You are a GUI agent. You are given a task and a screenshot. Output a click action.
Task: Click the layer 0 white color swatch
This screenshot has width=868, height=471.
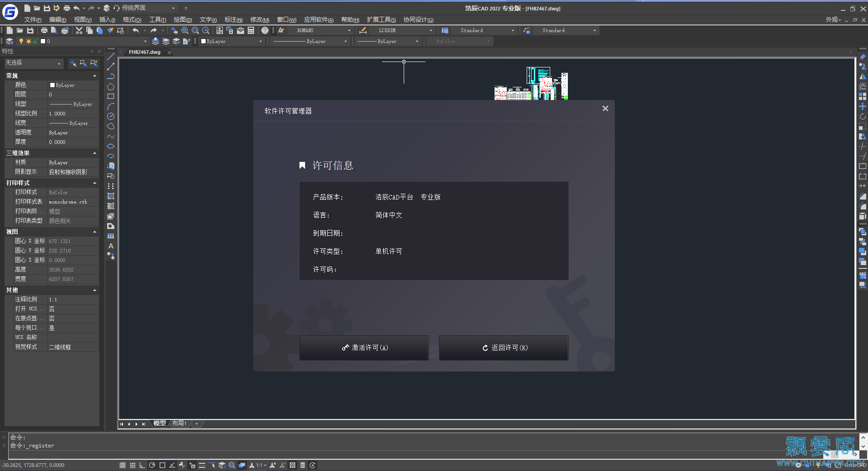(x=43, y=41)
